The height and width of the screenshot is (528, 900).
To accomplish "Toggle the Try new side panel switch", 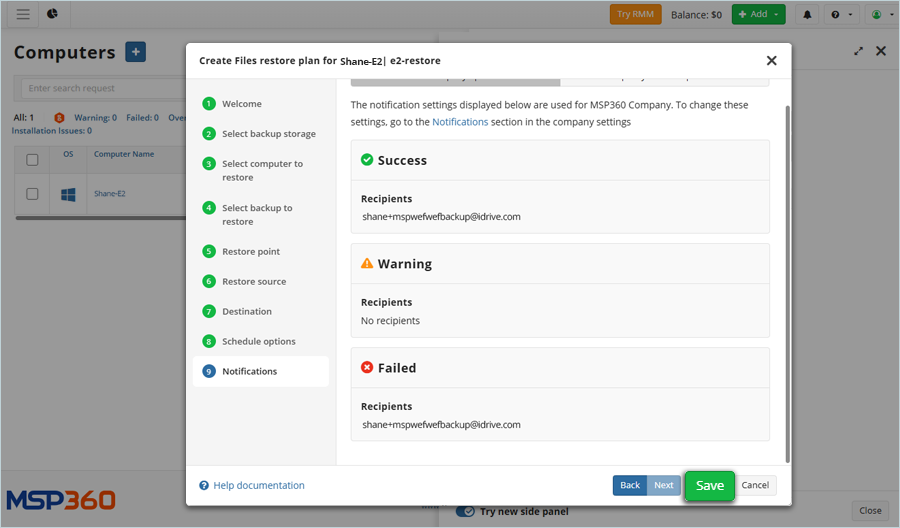I will pos(465,511).
